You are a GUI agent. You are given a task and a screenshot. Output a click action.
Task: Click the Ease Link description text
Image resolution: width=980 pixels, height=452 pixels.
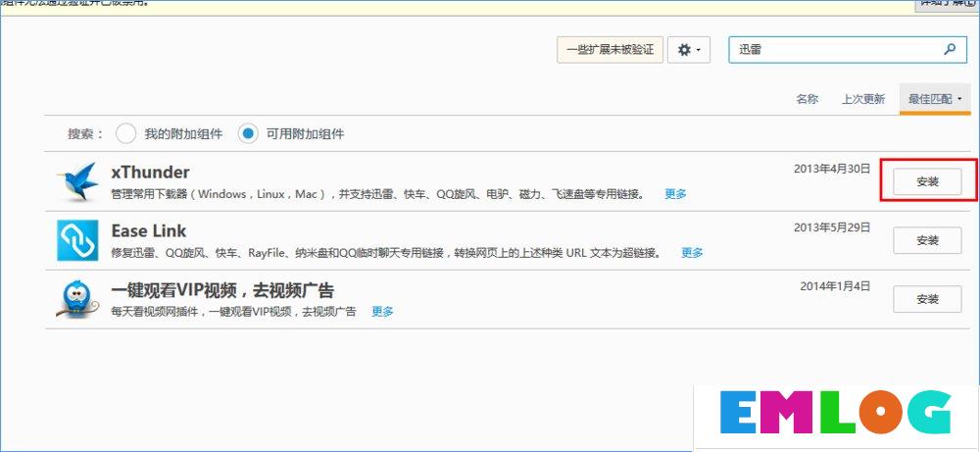coord(386,253)
